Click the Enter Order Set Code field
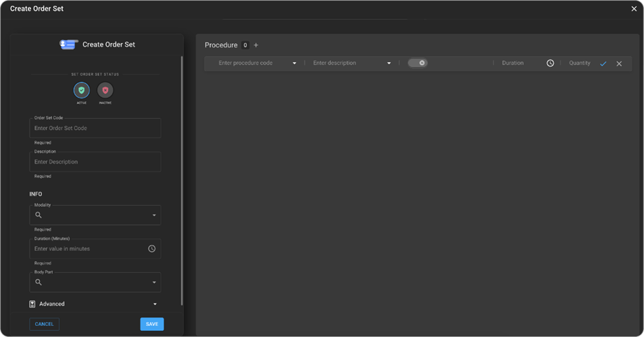This screenshot has height=337, width=644. click(x=95, y=129)
